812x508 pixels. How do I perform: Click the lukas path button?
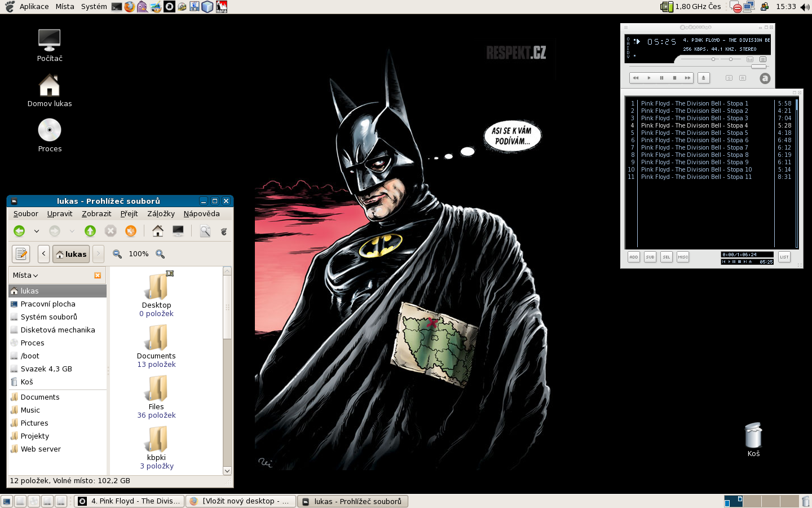71,254
